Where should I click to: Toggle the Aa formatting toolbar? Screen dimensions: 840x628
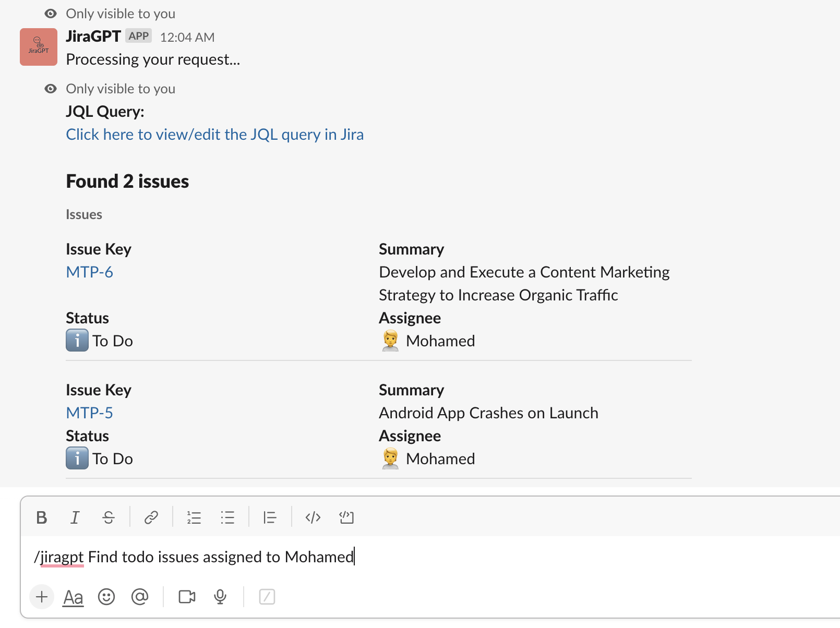pyautogui.click(x=73, y=597)
